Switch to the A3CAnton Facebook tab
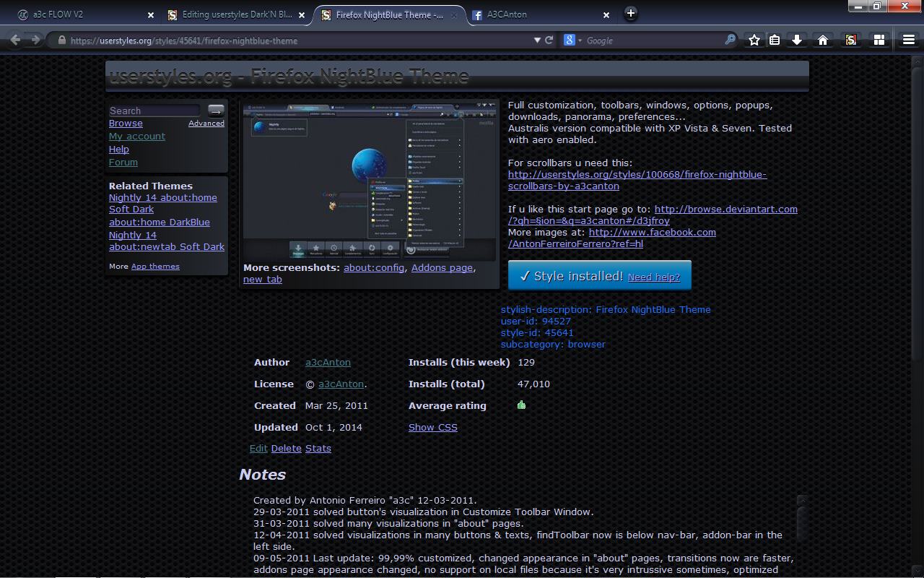Viewport: 924px width, 578px height. [x=540, y=14]
